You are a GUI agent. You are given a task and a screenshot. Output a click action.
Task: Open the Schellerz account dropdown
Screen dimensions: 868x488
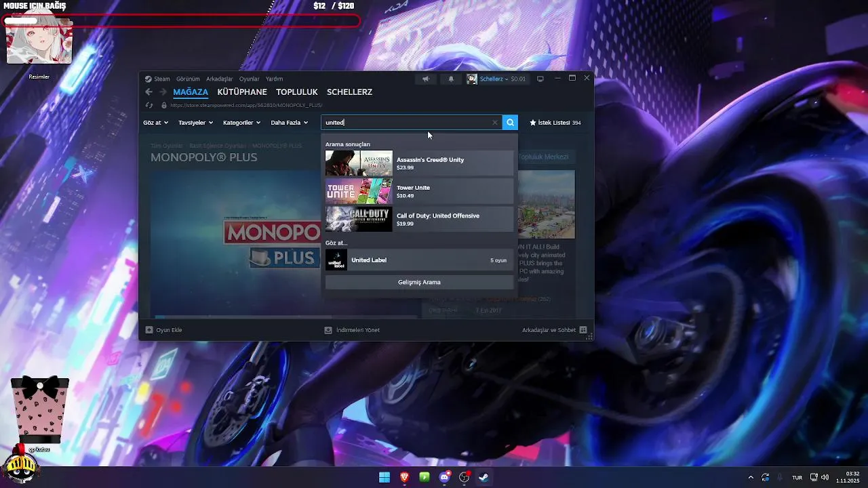pyautogui.click(x=494, y=79)
